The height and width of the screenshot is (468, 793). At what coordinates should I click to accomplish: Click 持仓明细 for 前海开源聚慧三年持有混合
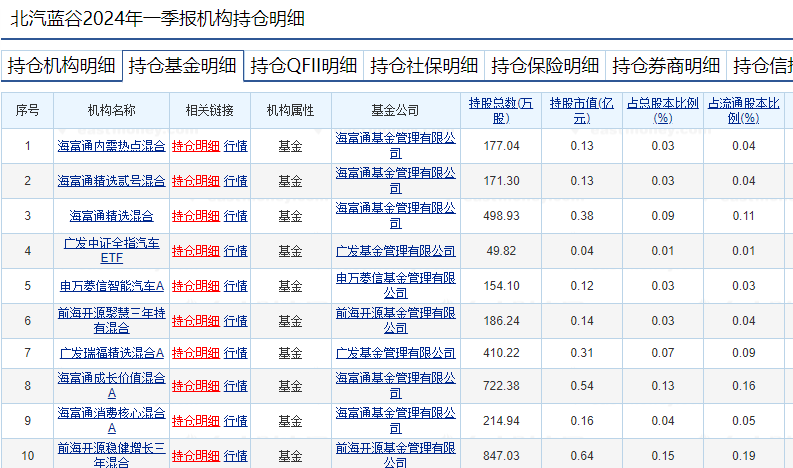[195, 321]
